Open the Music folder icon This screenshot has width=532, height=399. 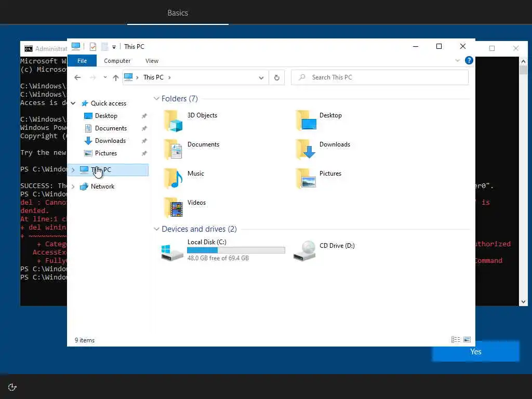[x=174, y=179]
